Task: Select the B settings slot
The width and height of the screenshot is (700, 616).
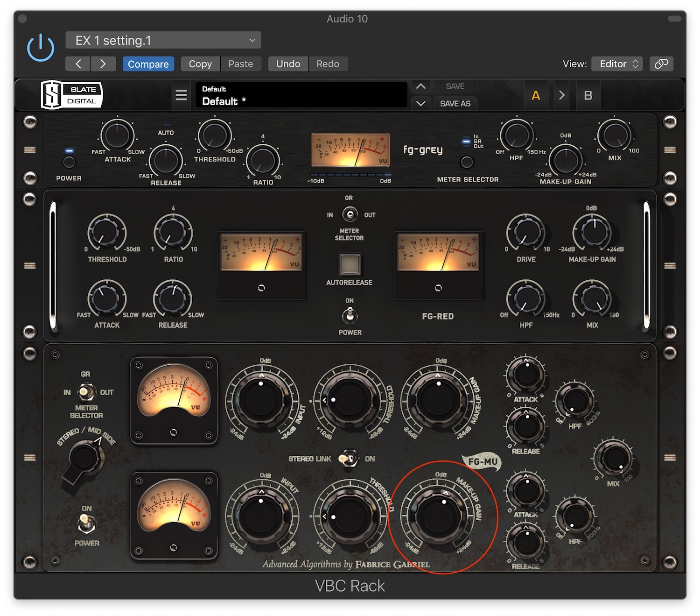Action: pyautogui.click(x=588, y=95)
